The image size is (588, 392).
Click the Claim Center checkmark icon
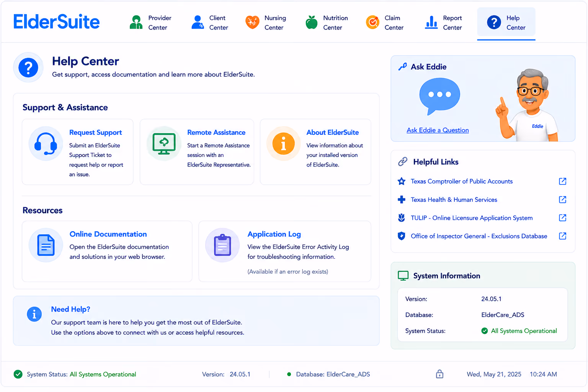click(x=372, y=22)
